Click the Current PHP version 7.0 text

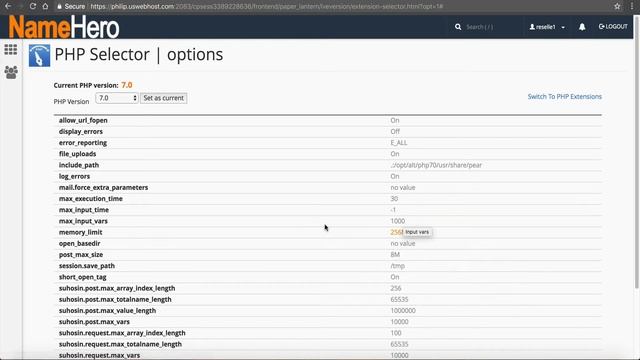pos(93,85)
